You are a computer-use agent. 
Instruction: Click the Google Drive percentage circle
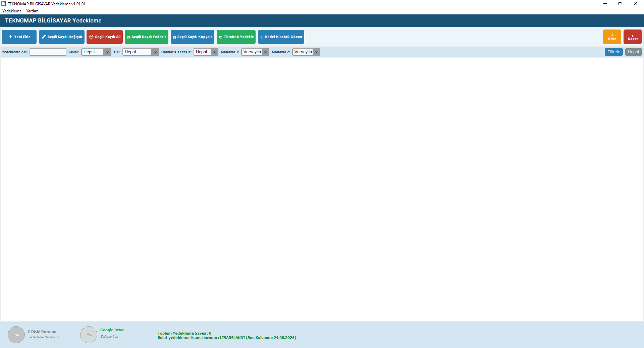89,335
